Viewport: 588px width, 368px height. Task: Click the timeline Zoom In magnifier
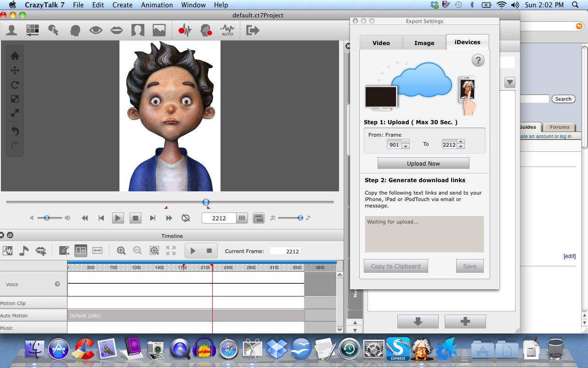coord(121,251)
